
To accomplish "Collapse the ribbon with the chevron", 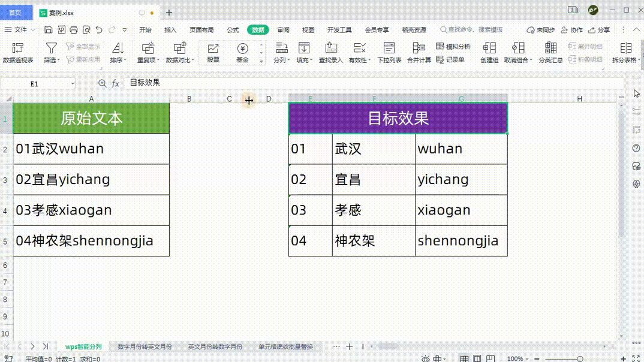I will (x=636, y=29).
